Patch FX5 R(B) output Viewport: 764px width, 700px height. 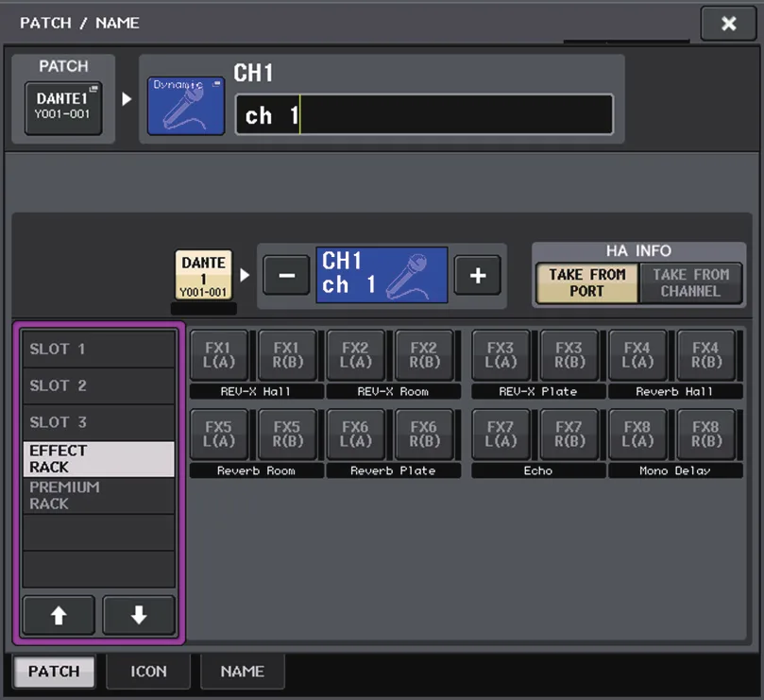[287, 435]
